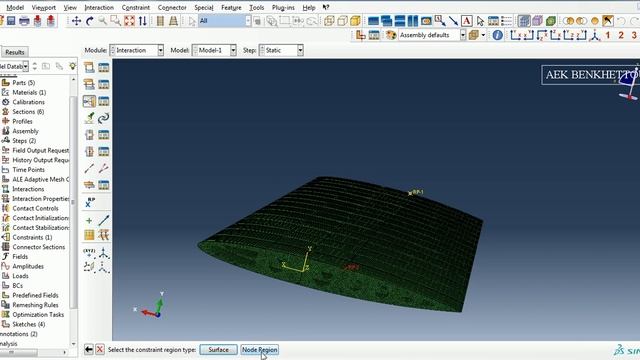The image size is (640, 360).
Task: Click the model tree horizontal scrollbar
Action: click(x=20, y=352)
